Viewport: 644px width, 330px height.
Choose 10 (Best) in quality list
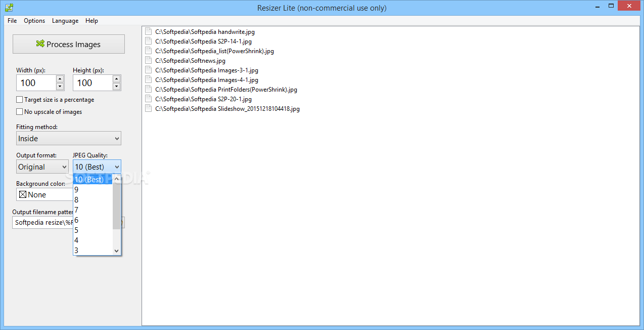[x=93, y=179]
